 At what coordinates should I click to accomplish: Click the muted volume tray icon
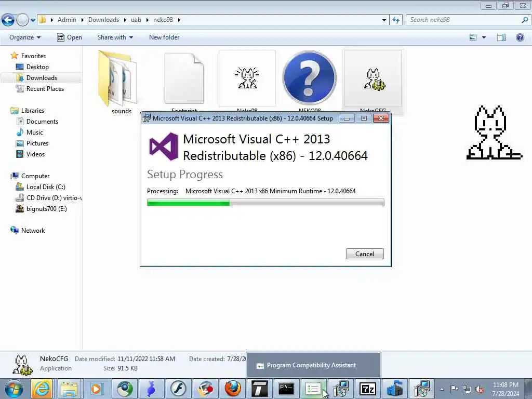480,389
